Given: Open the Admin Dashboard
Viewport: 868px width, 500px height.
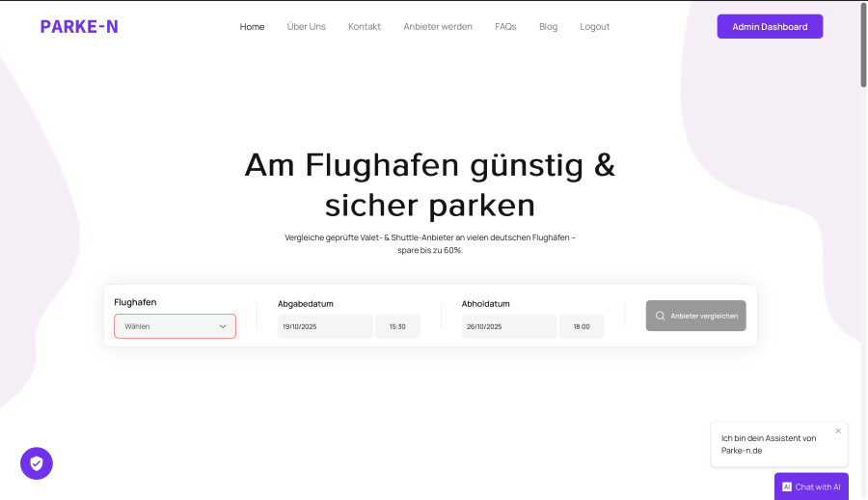Looking at the screenshot, I should [770, 27].
